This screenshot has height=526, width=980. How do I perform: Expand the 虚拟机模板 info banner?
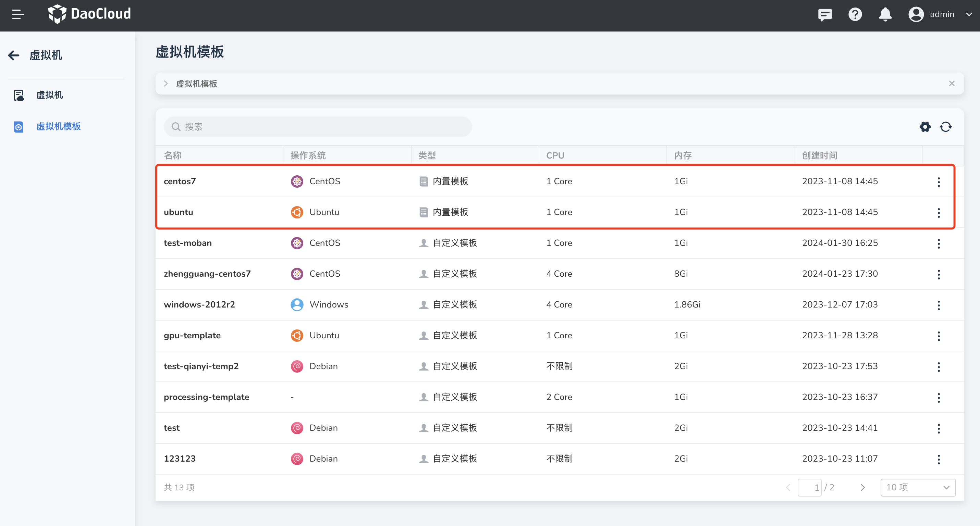(166, 84)
